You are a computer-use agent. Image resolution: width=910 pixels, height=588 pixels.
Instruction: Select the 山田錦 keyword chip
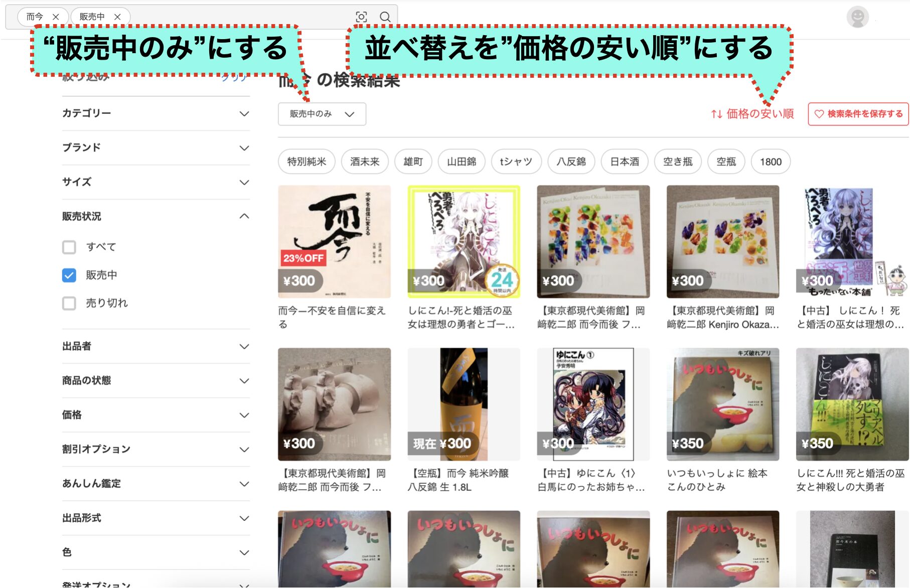pyautogui.click(x=462, y=162)
